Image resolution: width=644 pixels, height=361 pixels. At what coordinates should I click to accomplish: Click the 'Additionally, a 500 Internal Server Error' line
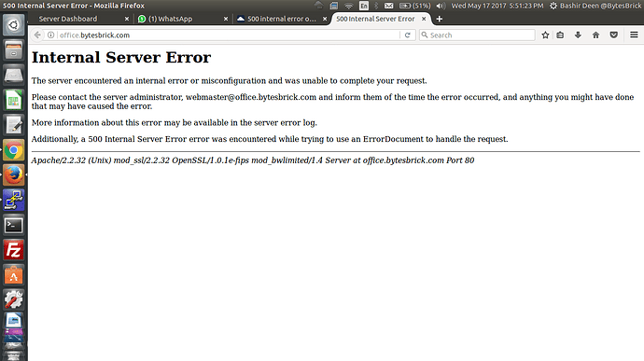coord(270,139)
